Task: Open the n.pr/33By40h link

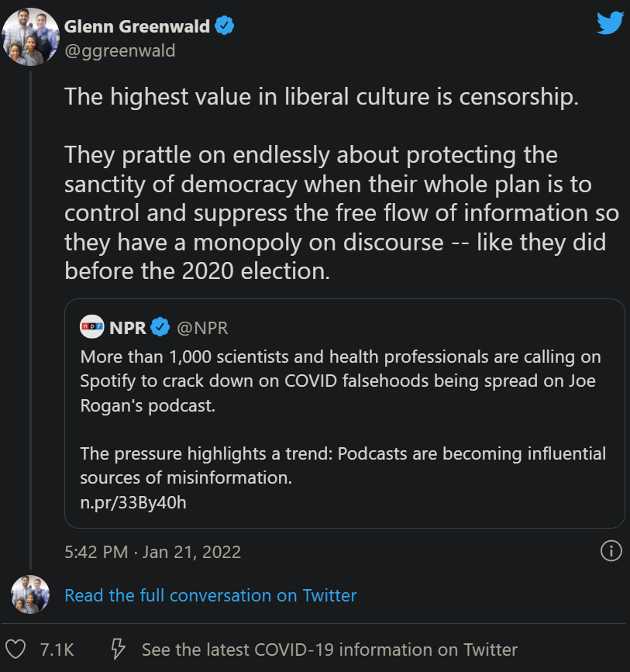Action: [x=133, y=502]
